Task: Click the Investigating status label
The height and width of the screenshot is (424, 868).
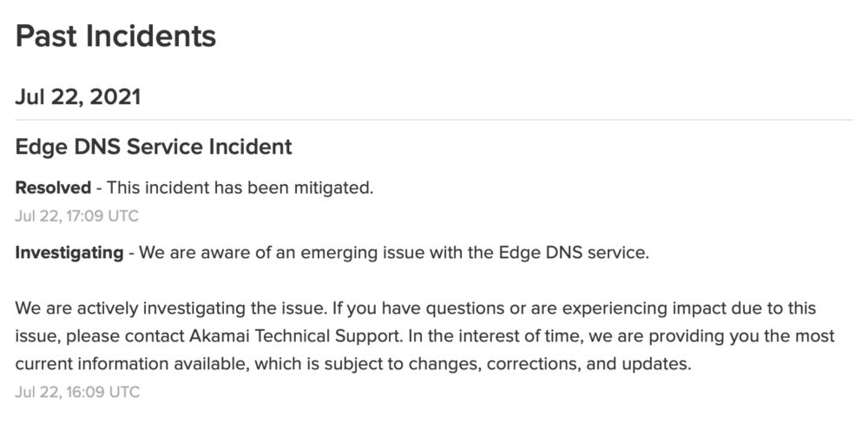Action: (69, 254)
